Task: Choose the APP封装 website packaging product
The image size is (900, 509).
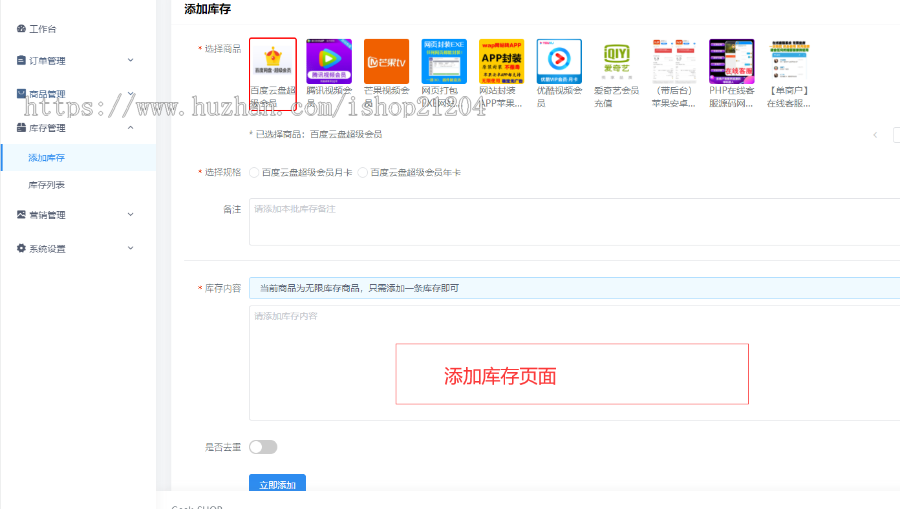Action: point(501,61)
